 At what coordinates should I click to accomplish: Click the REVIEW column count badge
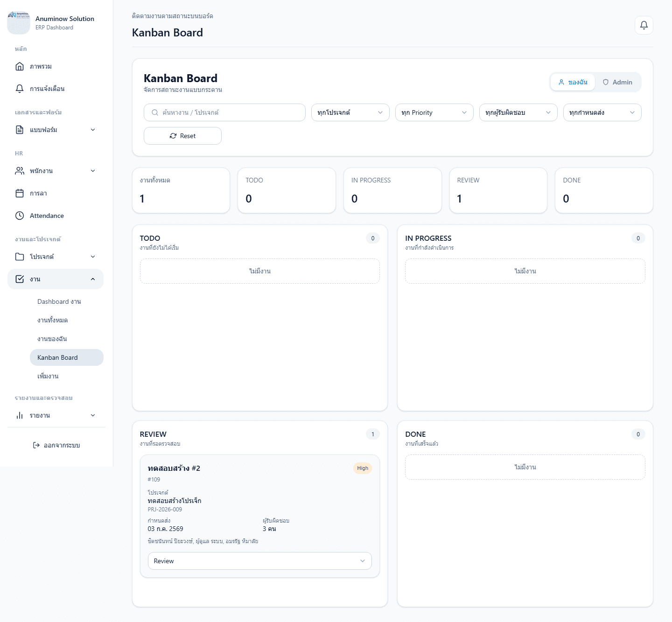coord(373,434)
